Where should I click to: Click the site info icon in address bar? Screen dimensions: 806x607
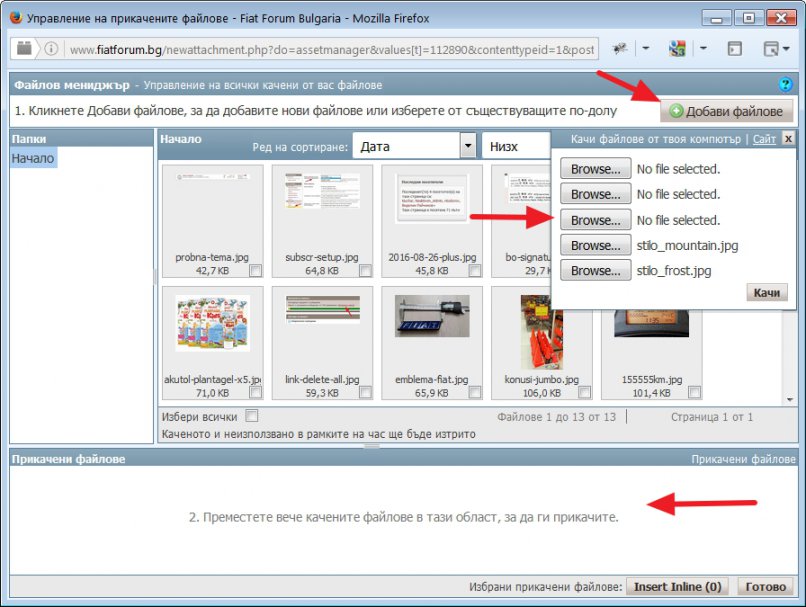(50, 49)
